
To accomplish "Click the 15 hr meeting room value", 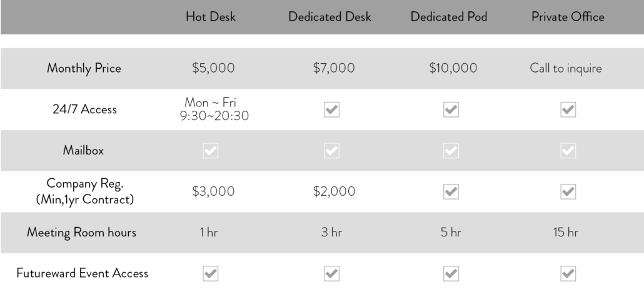I will (566, 232).
